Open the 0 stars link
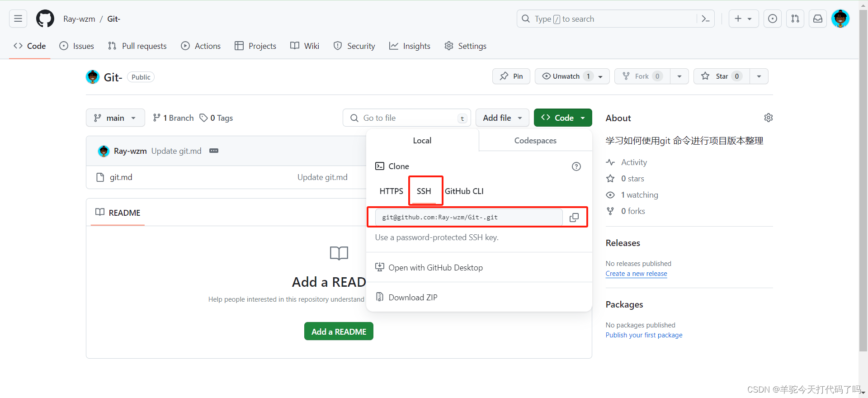Image resolution: width=868 pixels, height=398 pixels. coord(625,179)
